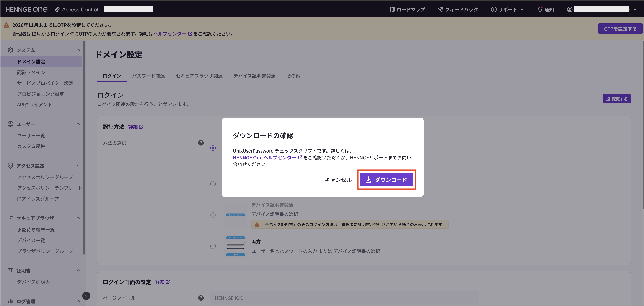Open the account menu dropdown arrow

point(635,10)
